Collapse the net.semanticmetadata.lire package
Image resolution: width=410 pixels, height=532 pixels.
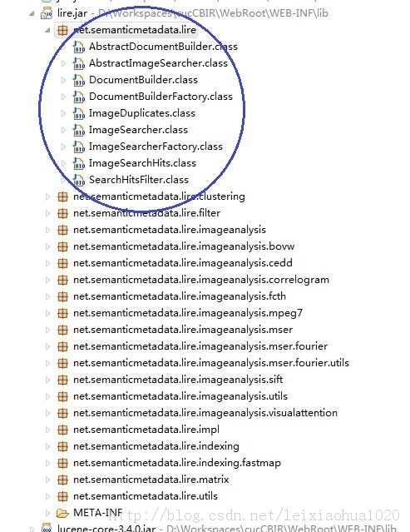pyautogui.click(x=47, y=30)
